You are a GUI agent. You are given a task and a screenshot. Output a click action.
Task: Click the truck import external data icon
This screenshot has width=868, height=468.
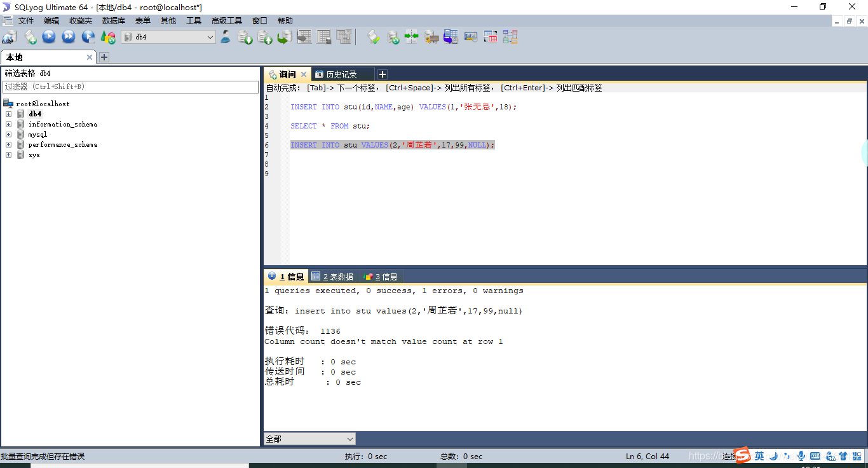tap(431, 37)
